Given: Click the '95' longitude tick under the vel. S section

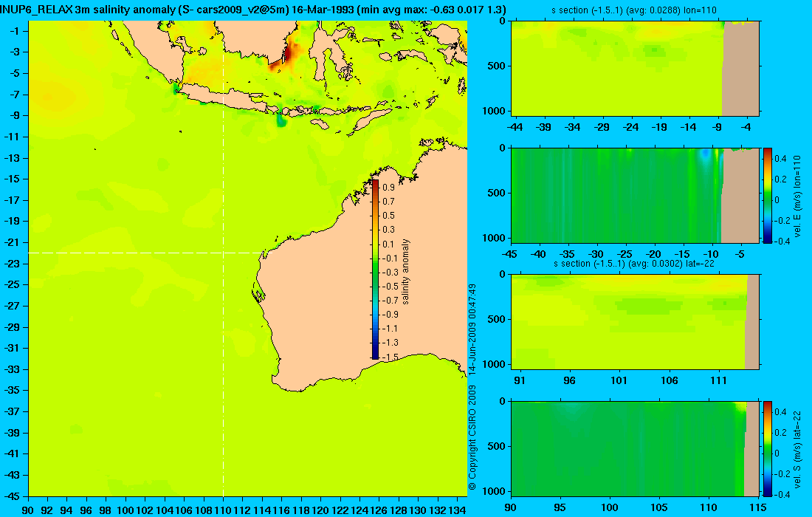Looking at the screenshot, I should [x=560, y=507].
